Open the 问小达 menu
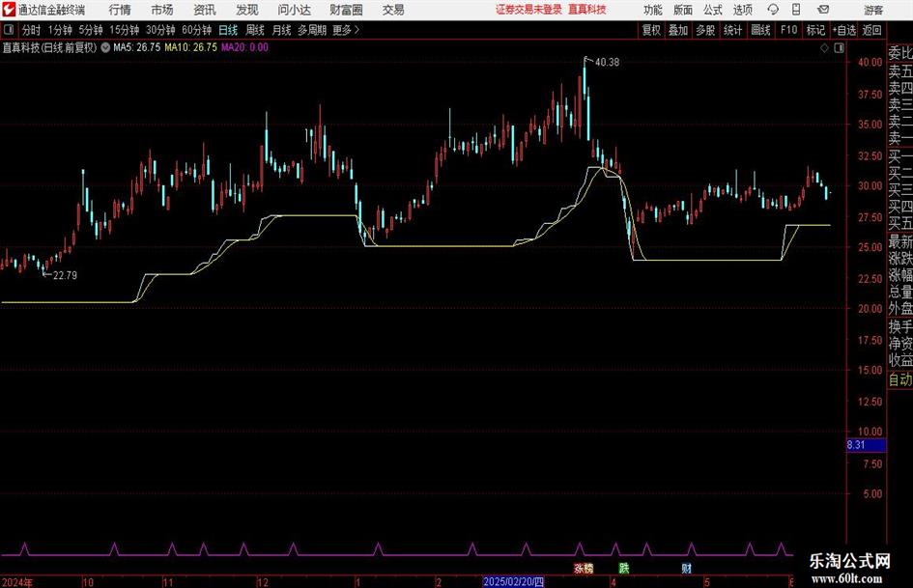 [x=294, y=10]
